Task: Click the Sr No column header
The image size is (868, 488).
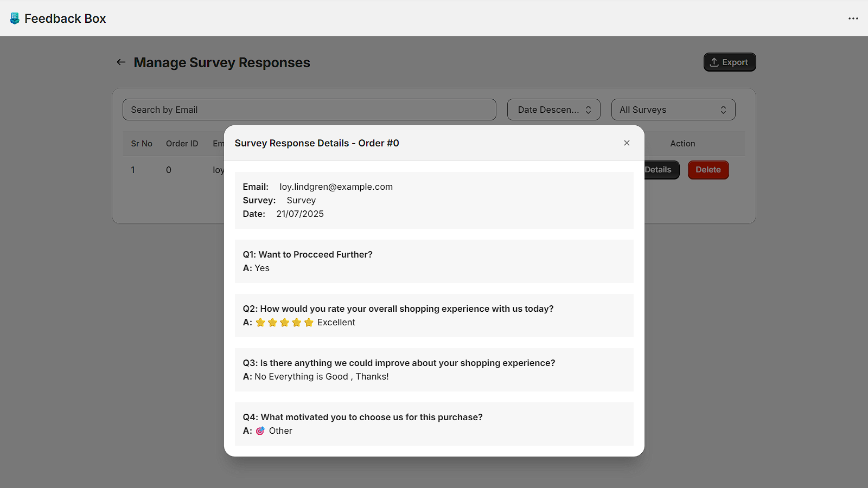Action: tap(142, 144)
